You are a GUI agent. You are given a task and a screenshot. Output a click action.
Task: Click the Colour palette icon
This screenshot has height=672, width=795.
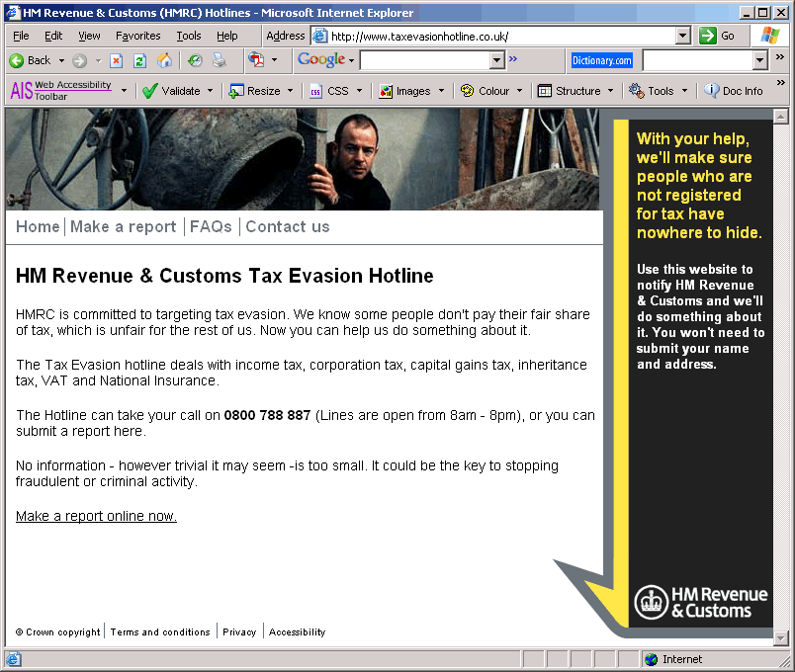tap(467, 91)
